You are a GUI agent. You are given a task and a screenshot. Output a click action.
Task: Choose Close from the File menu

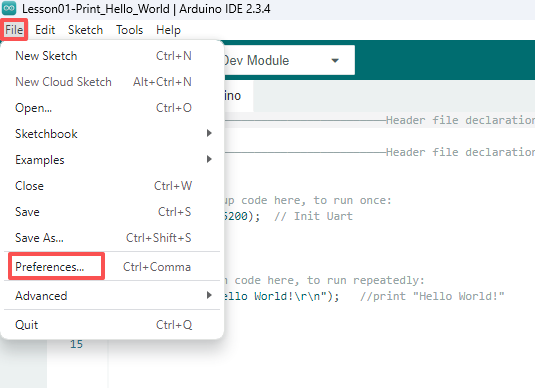[112, 186]
